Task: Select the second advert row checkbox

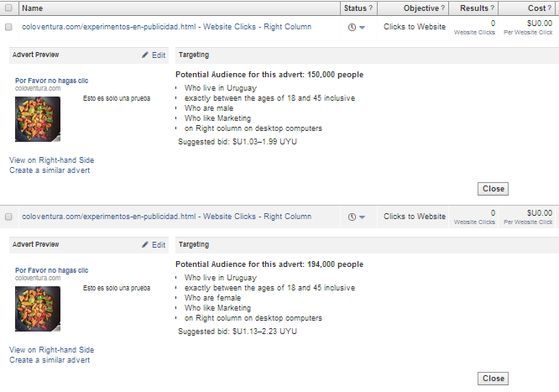Action: [x=8, y=217]
